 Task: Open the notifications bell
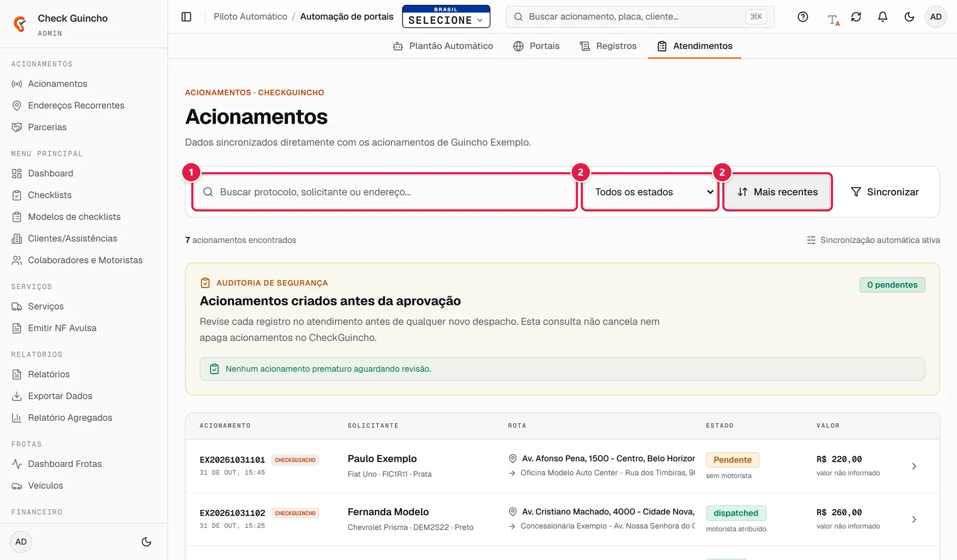[883, 17]
